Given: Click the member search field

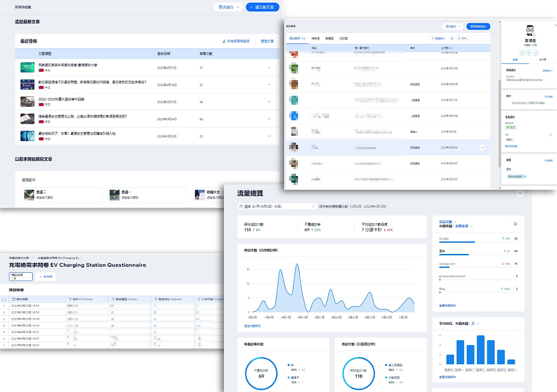Looking at the screenshot, I should click(471, 39).
